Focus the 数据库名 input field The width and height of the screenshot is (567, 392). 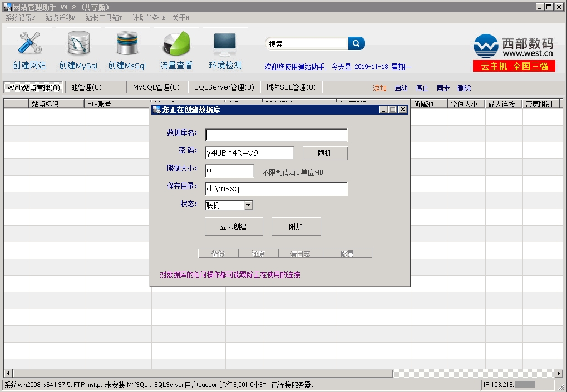276,136
